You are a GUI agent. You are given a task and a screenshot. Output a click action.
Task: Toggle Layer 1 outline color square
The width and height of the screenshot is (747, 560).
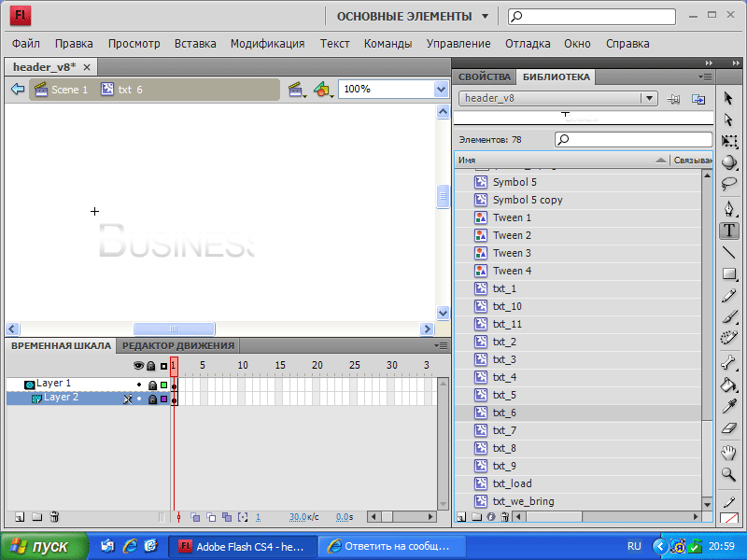coord(164,385)
